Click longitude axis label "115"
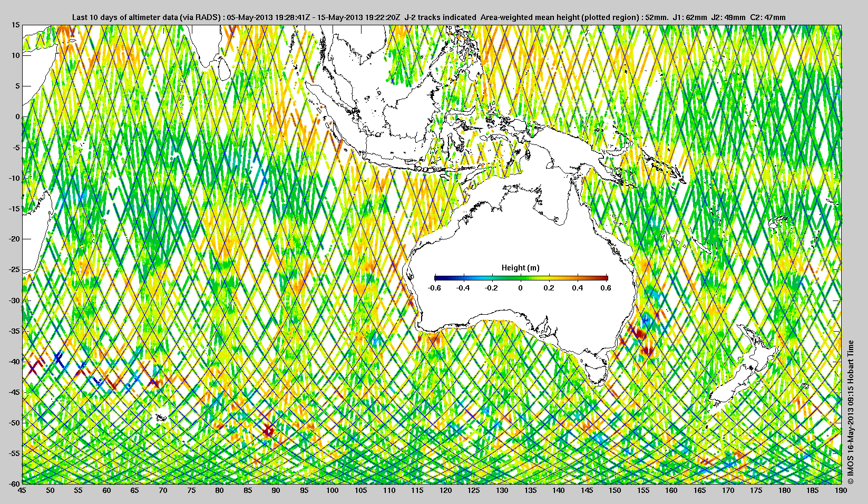This screenshot has height=504, width=868. pos(417,490)
